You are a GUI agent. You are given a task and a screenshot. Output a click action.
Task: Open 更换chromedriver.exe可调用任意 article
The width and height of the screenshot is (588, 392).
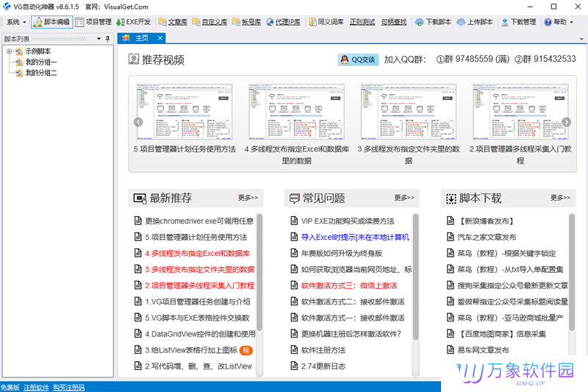[x=199, y=221]
